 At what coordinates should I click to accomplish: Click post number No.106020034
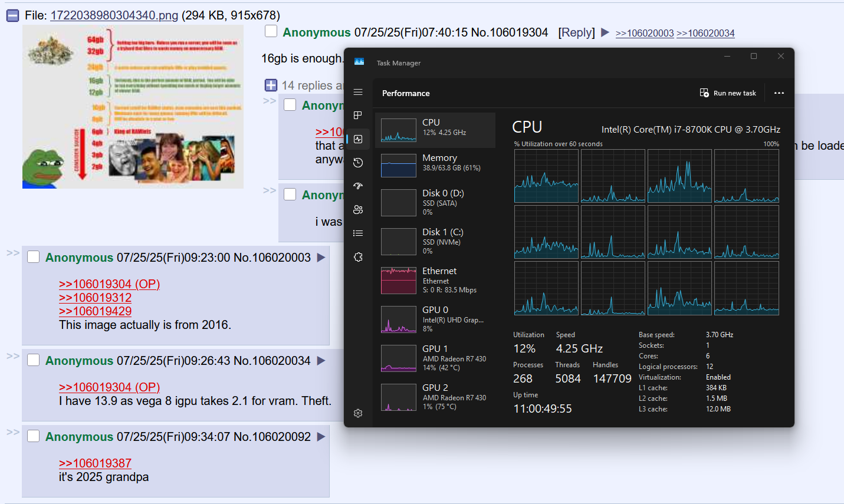tap(272, 361)
